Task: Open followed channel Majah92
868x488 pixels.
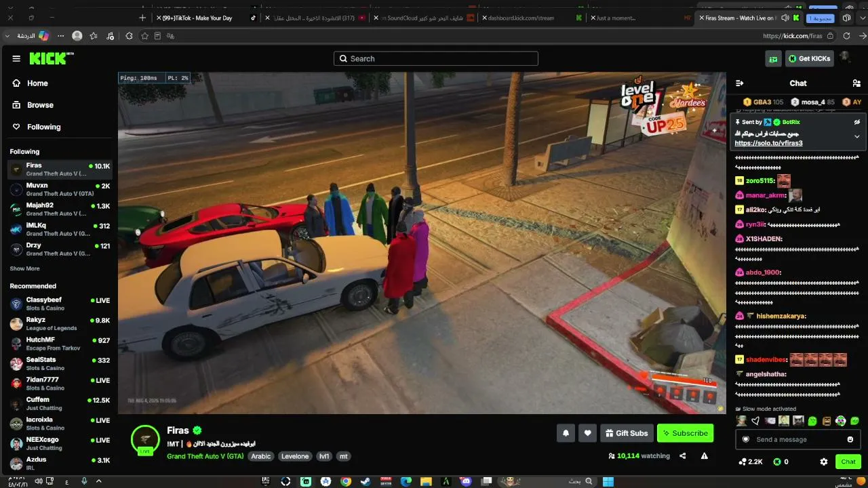Action: [x=60, y=209]
